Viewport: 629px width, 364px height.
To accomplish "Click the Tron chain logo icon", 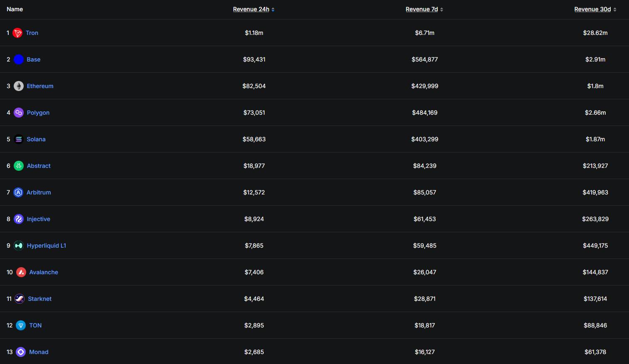I will pos(17,33).
